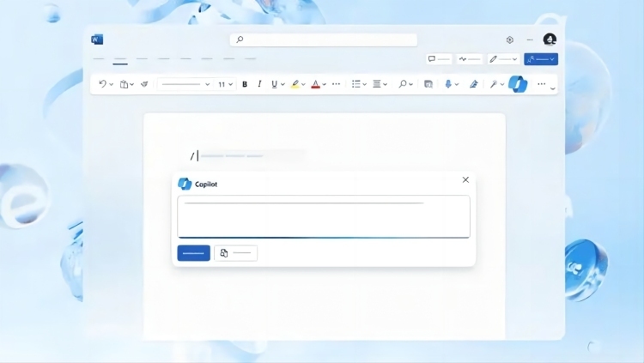Click the blue Share button
The height and width of the screenshot is (363, 644).
540,59
